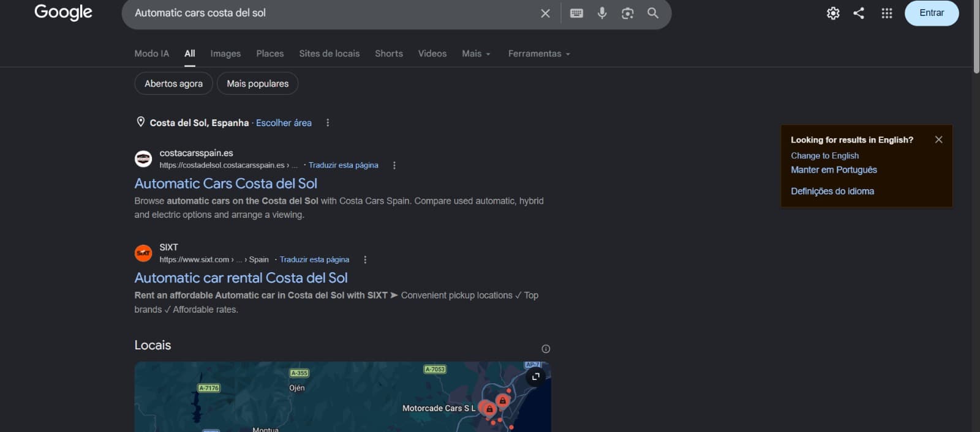The height and width of the screenshot is (432, 980).
Task: Expand the Ferramentas dropdown
Action: pos(539,54)
